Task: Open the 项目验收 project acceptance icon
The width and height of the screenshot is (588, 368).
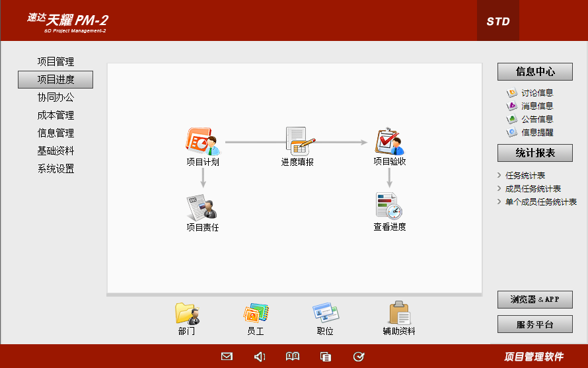Action: [x=389, y=141]
